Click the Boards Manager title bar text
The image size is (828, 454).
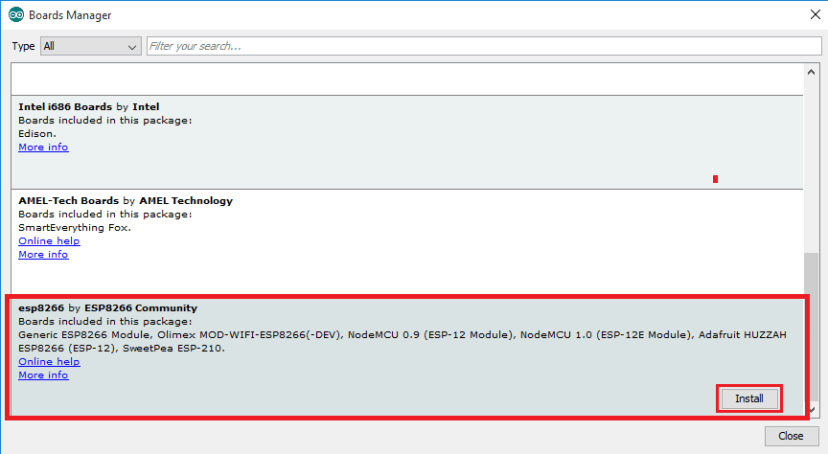tap(70, 15)
